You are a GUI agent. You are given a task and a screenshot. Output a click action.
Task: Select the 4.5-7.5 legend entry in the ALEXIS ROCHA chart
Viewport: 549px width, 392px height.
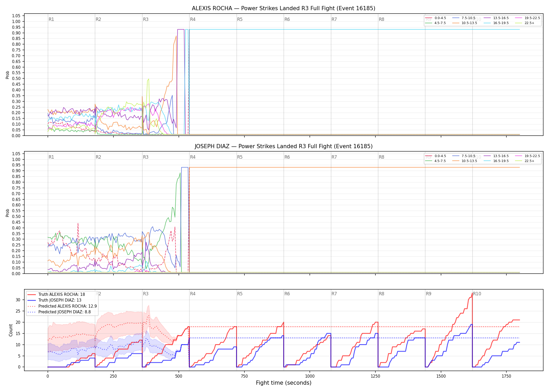[x=436, y=23]
